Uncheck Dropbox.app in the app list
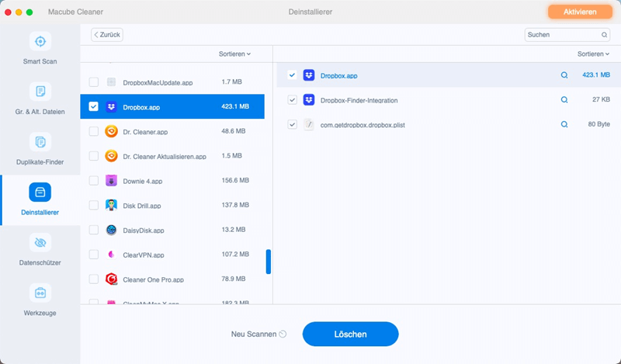Viewport: 621px width, 364px height. coord(93,106)
